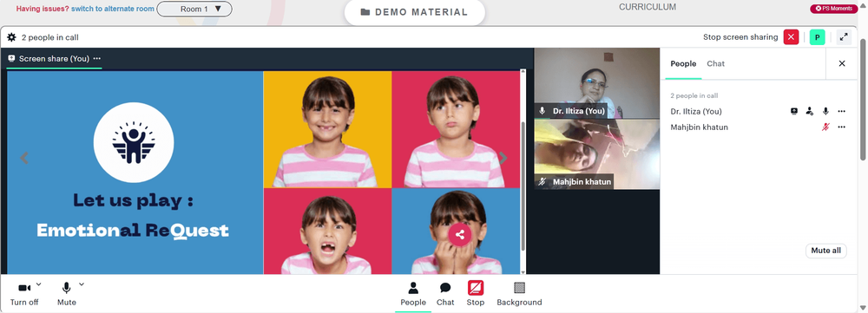868x313 pixels.
Task: Click switch to alternate room link
Action: click(x=112, y=9)
